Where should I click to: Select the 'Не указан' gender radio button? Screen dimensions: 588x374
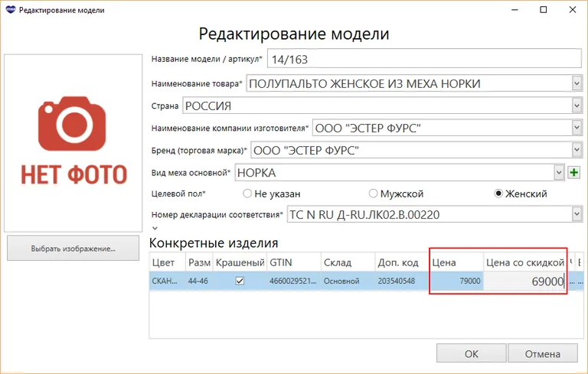tap(247, 194)
